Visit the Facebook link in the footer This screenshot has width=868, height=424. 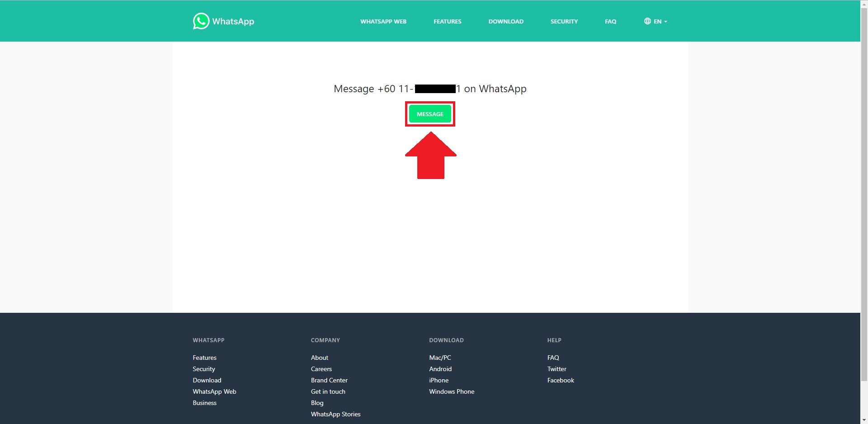561,380
